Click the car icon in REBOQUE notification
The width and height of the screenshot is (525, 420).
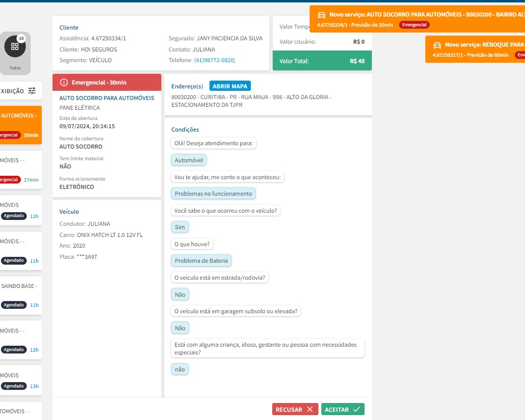coord(437,45)
